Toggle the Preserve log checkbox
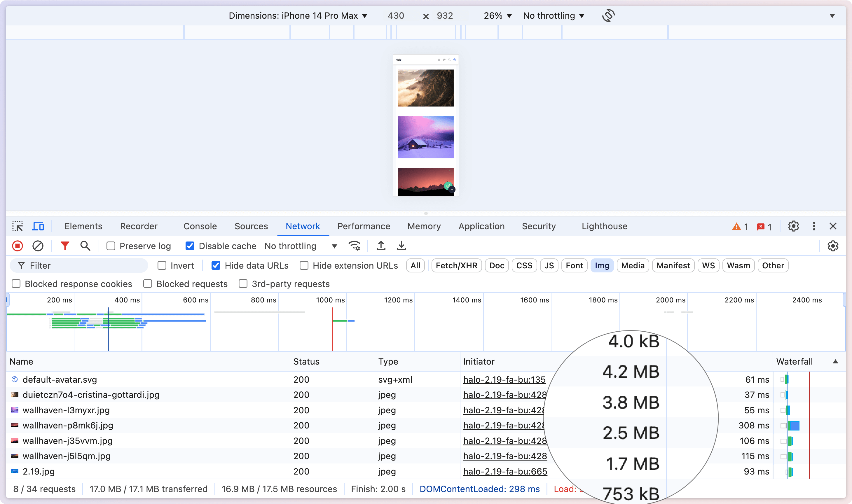The image size is (852, 504). point(110,245)
